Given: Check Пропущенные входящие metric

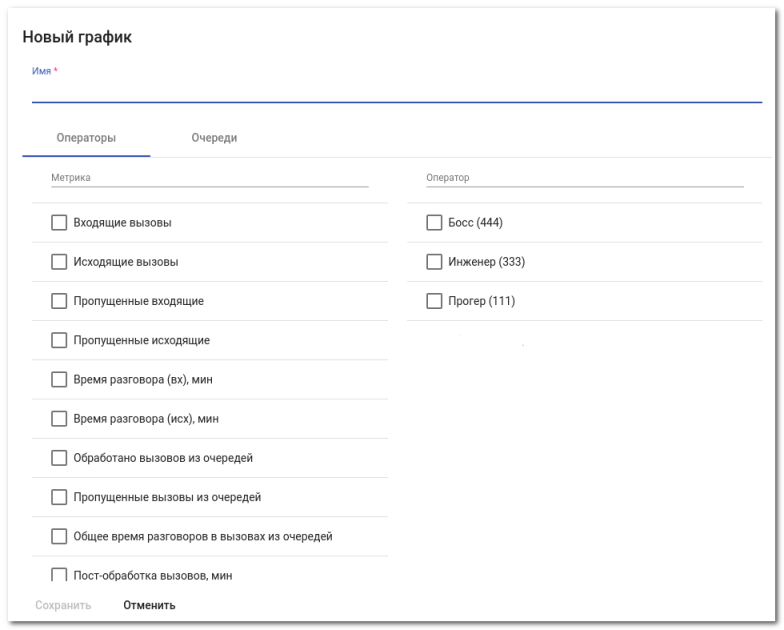Looking at the screenshot, I should point(59,301).
